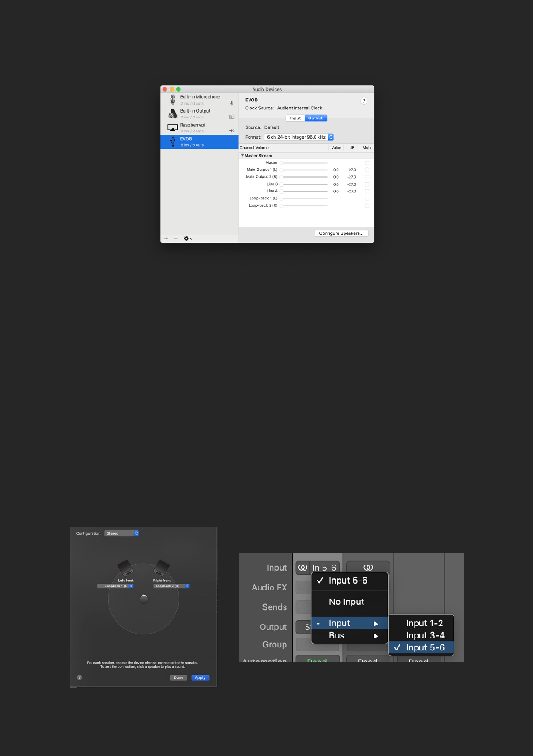
Task: Mute Main Output 2 (R)
Action: point(367,177)
